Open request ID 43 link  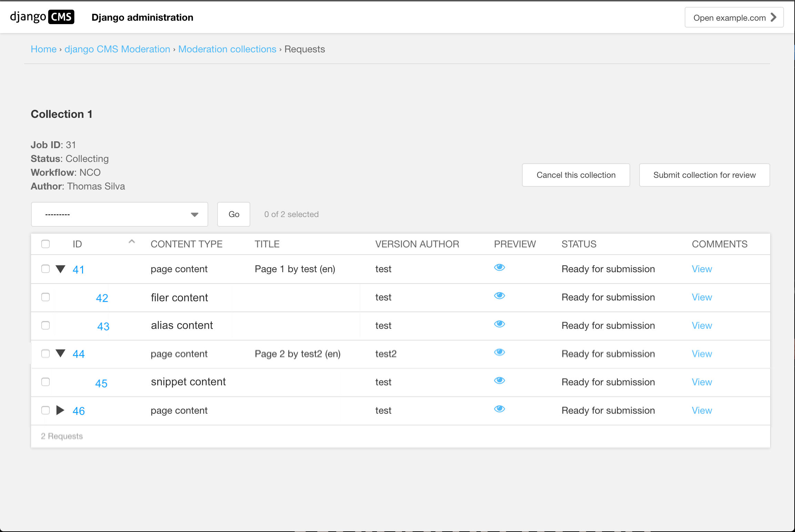[103, 326]
